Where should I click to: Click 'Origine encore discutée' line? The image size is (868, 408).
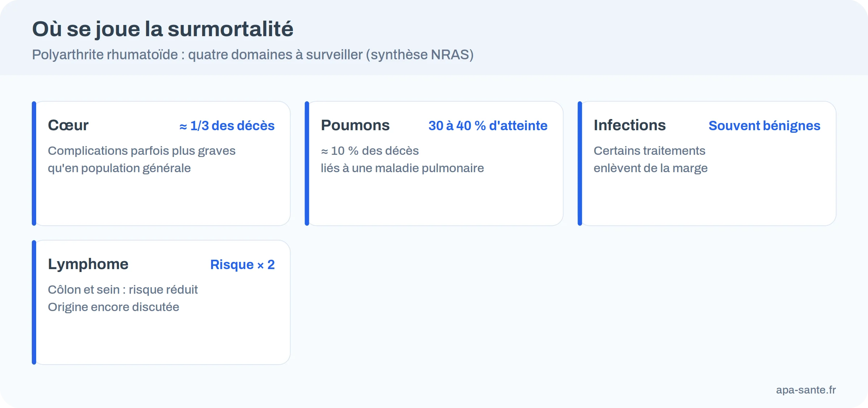pyautogui.click(x=114, y=307)
